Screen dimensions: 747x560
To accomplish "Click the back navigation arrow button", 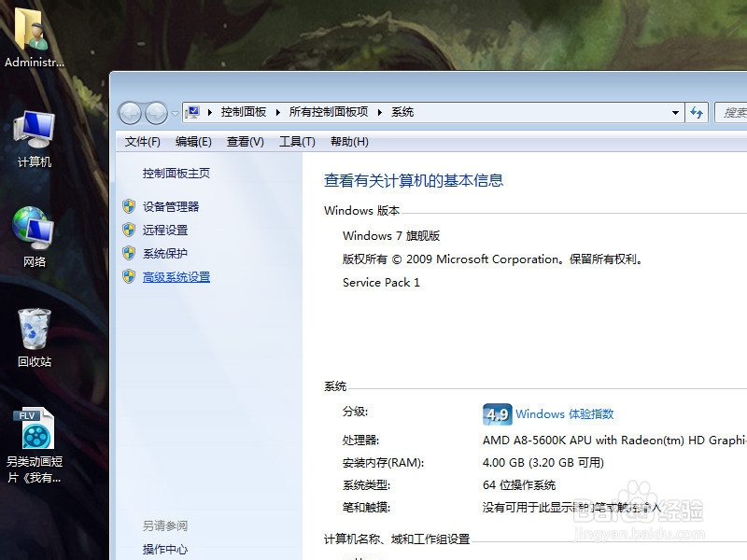I will point(131,112).
